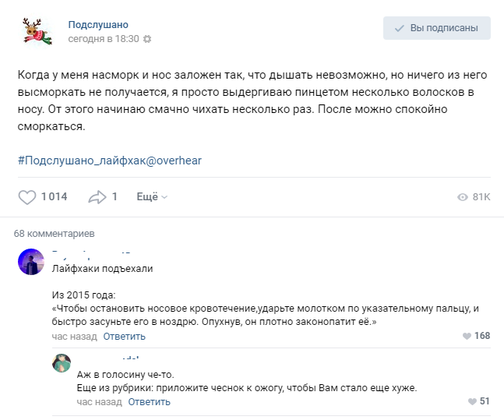Viewport: 504px width, 420px height.
Task: Click the eye views counter showing 81K
Action: pyautogui.click(x=474, y=197)
